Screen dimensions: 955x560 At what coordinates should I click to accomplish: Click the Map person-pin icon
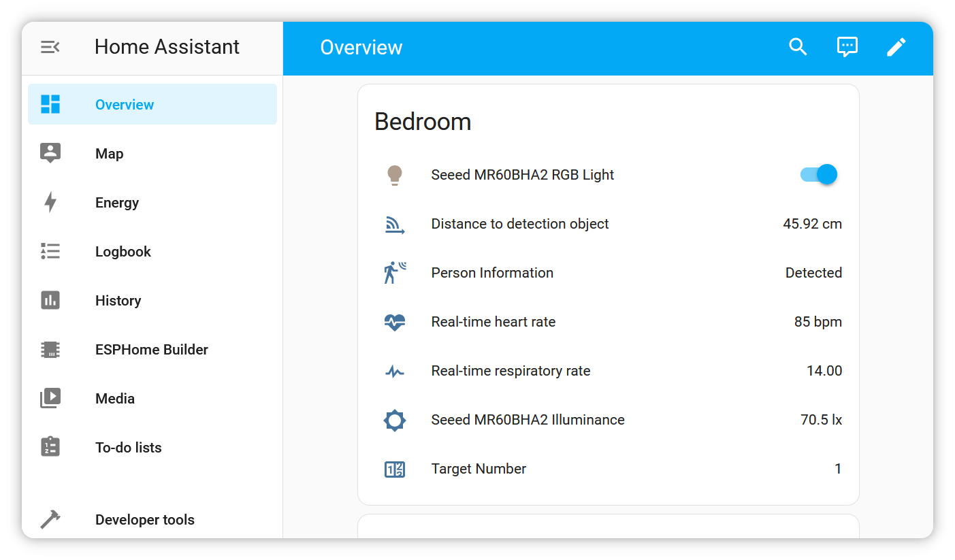pyautogui.click(x=50, y=153)
